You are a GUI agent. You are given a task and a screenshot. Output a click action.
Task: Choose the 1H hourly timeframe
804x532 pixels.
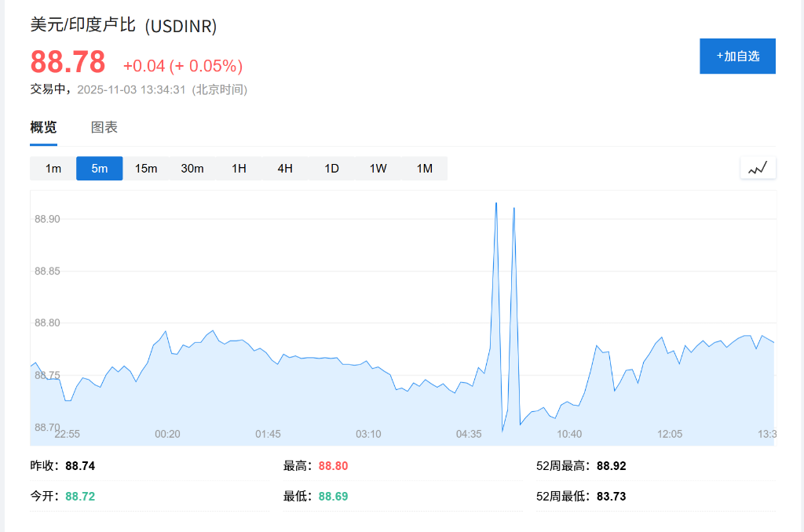coord(239,168)
